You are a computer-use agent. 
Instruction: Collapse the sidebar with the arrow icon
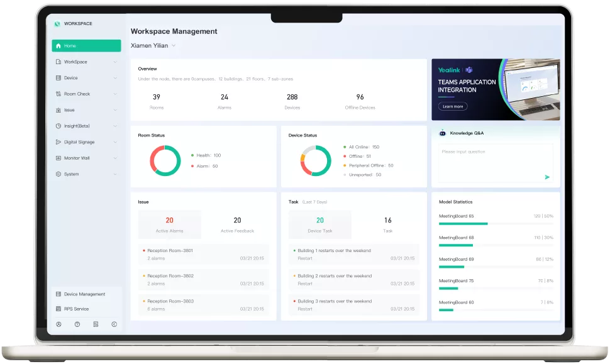(x=114, y=324)
